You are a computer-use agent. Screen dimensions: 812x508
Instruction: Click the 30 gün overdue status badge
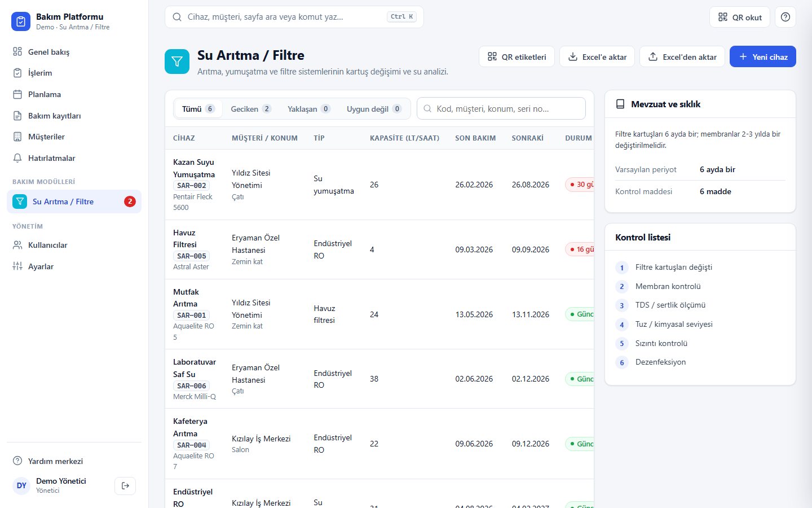point(580,185)
